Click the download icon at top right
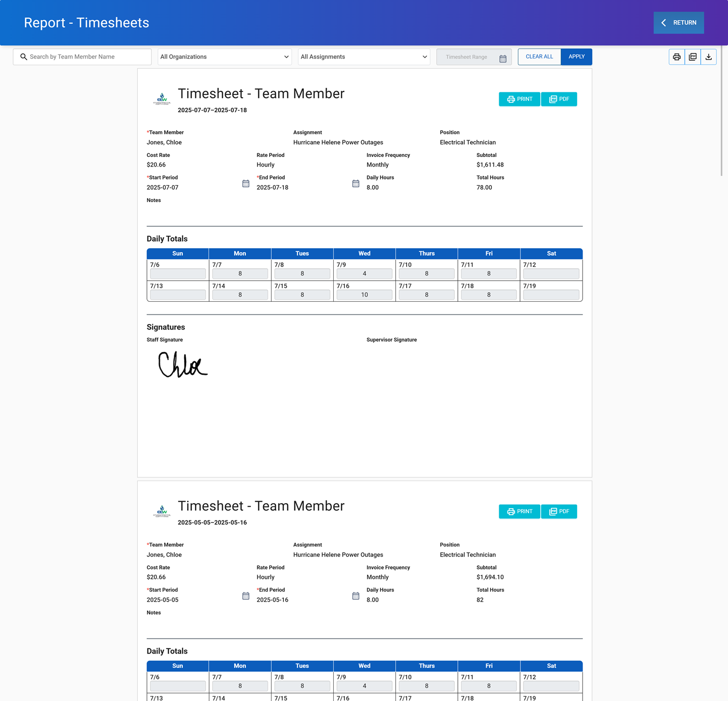 pos(708,57)
